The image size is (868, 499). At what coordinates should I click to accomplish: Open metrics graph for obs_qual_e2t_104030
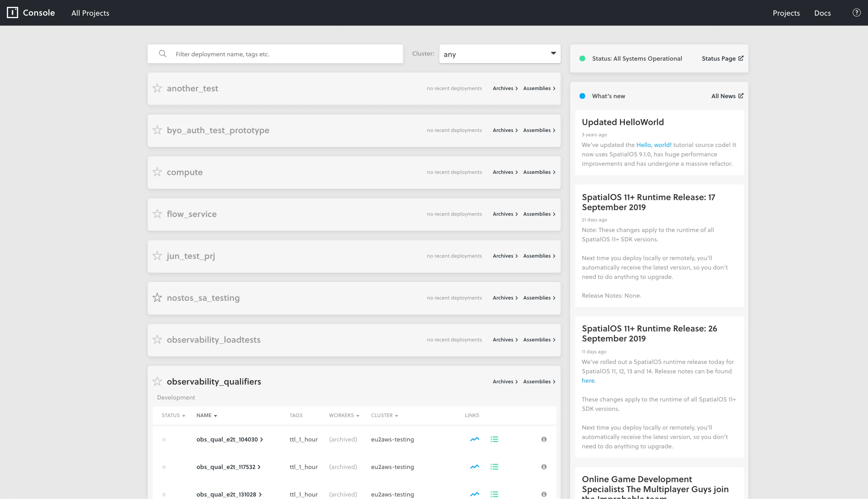coord(475,439)
